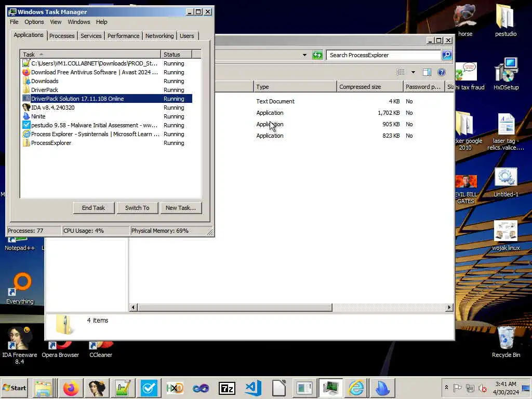Open the wojak linux desktop image
The width and height of the screenshot is (532, 399).
pyautogui.click(x=506, y=235)
